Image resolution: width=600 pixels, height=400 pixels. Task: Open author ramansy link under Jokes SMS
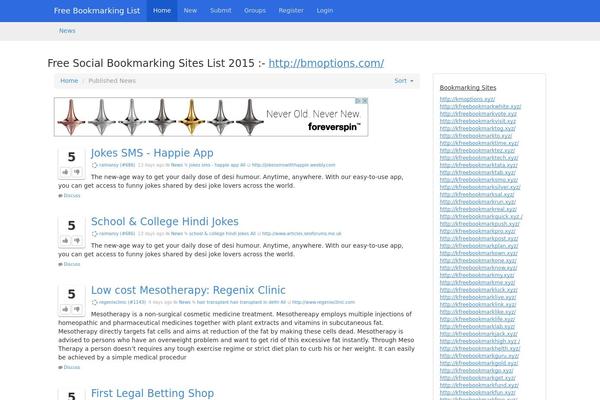(117, 165)
